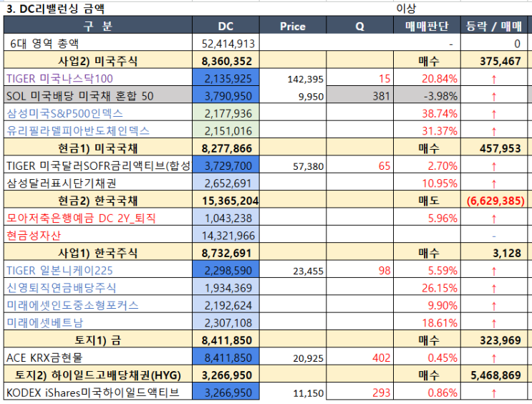
Task: Select 'KODEX iShares미국하이일드액티브' cell
Action: pyautogui.click(x=98, y=393)
